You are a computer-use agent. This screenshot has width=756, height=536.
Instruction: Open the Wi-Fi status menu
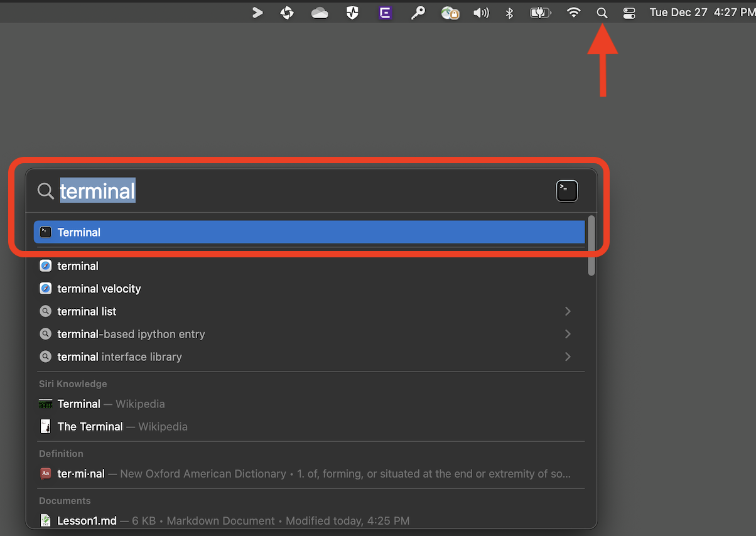(573, 13)
